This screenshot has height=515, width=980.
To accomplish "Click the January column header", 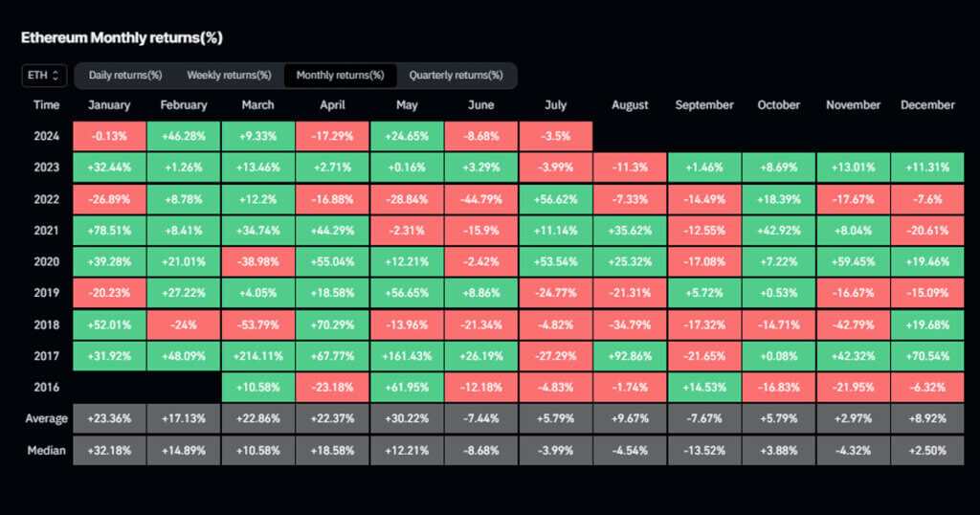I will 109,105.
